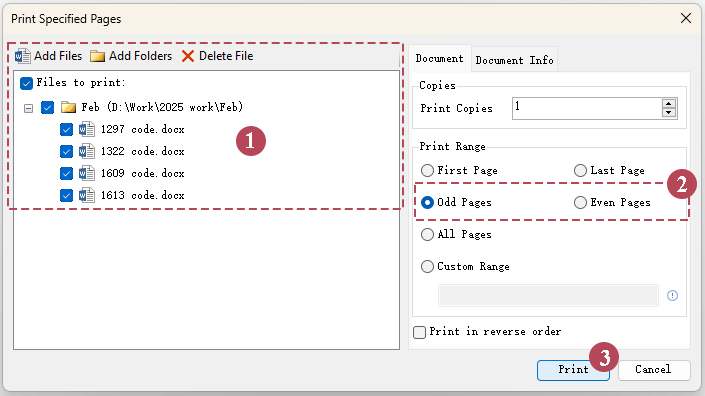This screenshot has height=396, width=705.
Task: Uncheck the 1613 code.docx checkbox
Action: pyautogui.click(x=66, y=196)
